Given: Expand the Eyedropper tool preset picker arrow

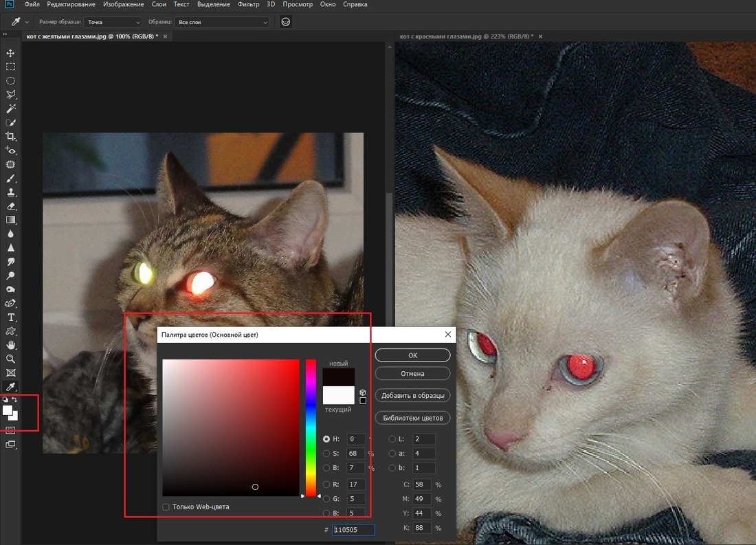Looking at the screenshot, I should [x=26, y=23].
